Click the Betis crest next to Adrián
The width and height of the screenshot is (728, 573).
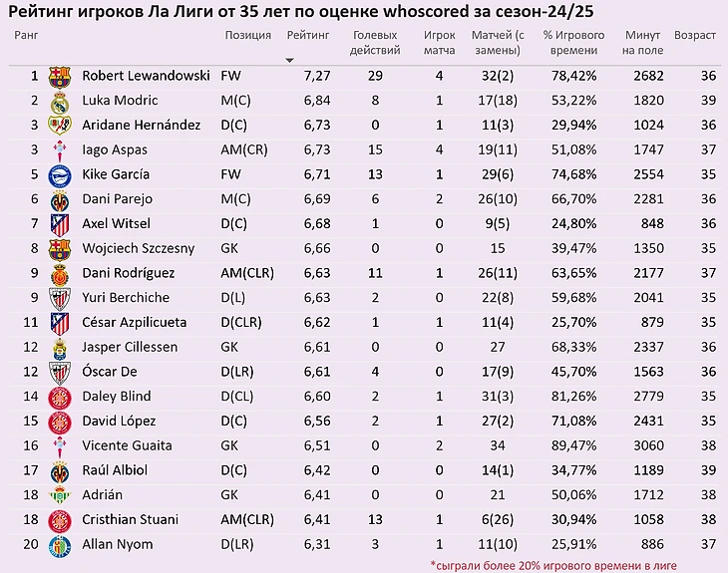[x=60, y=495]
